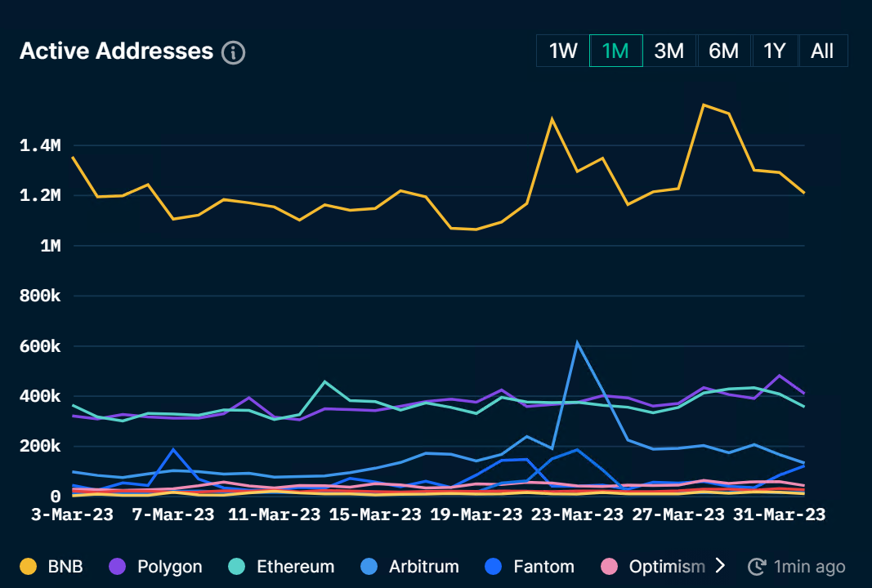Screen dimensions: 872x588
Task: Expand legend with the right chevron
Action: click(720, 566)
